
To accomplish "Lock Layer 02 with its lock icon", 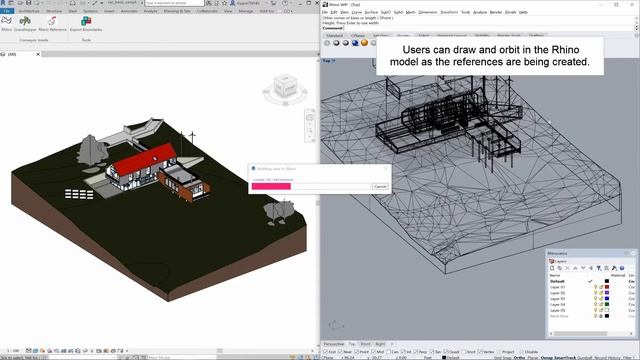I will [x=601, y=293].
